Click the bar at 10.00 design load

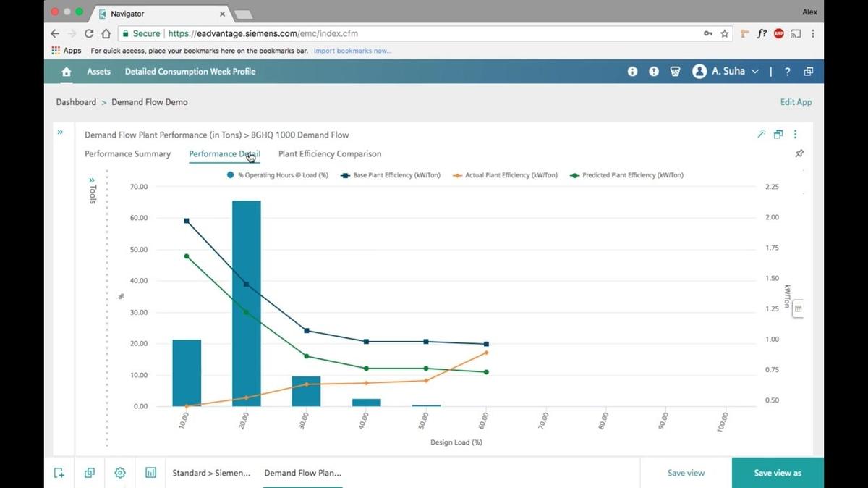187,373
